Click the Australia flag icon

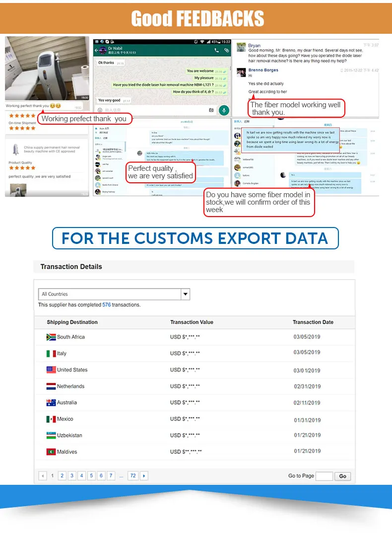51,403
